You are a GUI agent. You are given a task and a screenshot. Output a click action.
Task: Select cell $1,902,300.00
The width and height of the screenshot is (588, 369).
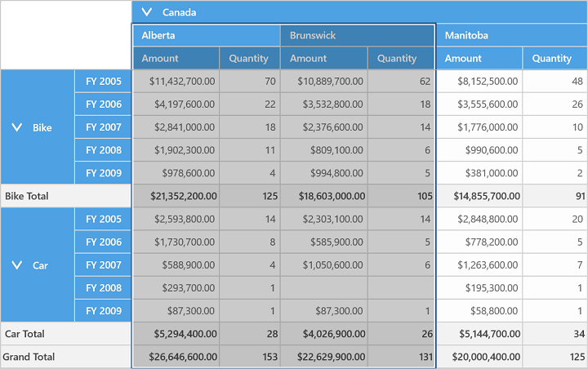pos(176,150)
